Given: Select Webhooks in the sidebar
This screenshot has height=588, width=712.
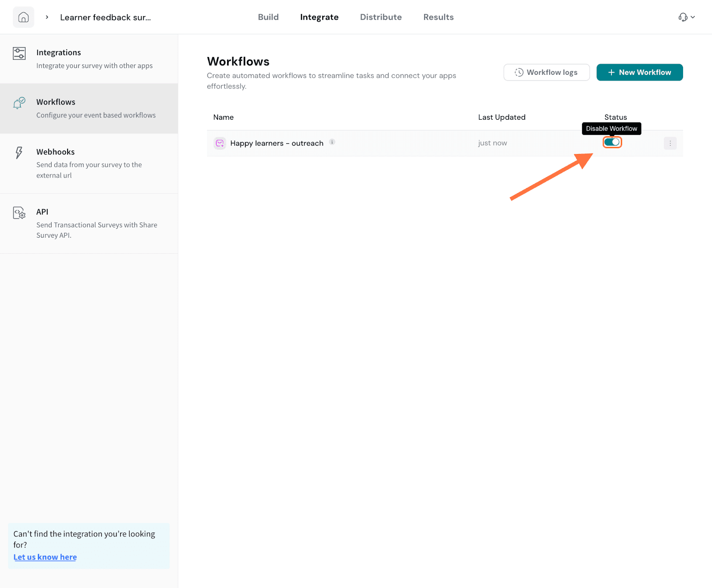Looking at the screenshot, I should point(56,152).
